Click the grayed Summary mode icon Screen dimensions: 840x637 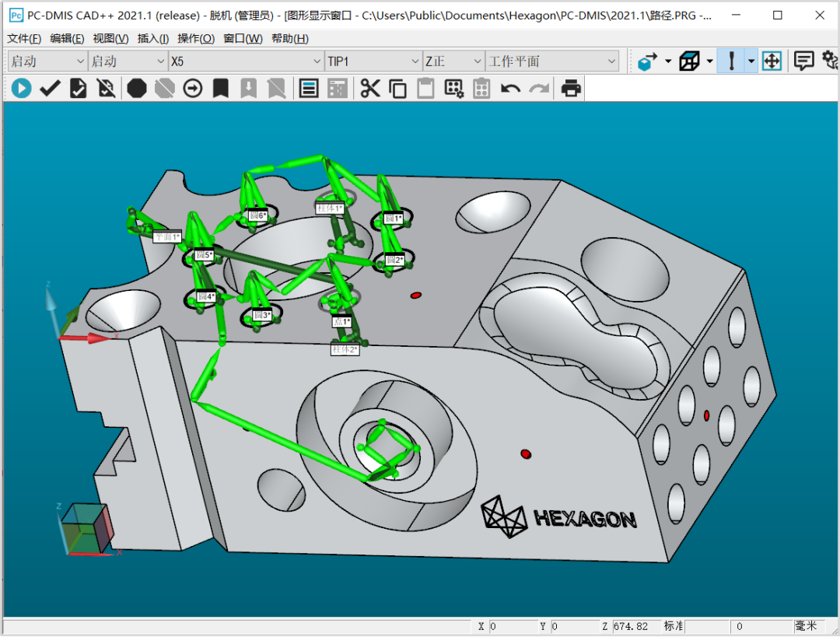[338, 89]
